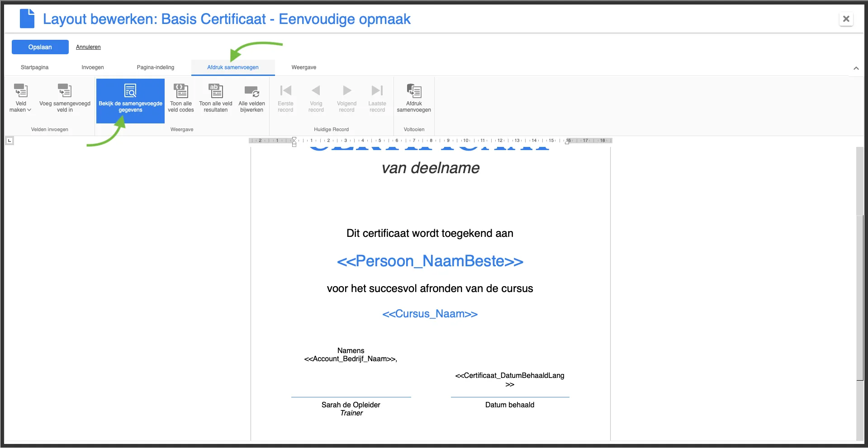Click the vertical scrollbar of the document
The width and height of the screenshot is (868, 448).
[860, 271]
